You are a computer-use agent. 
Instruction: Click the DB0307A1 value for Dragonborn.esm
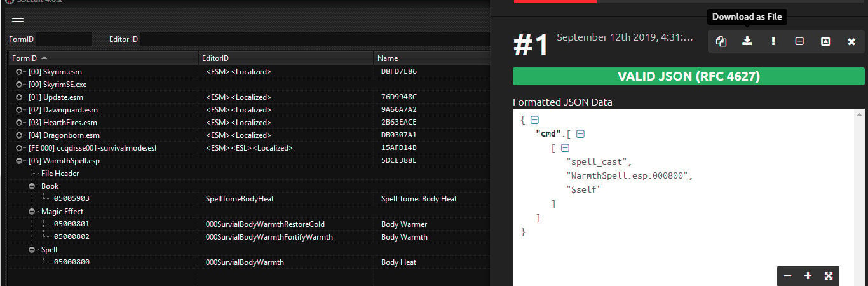(399, 135)
